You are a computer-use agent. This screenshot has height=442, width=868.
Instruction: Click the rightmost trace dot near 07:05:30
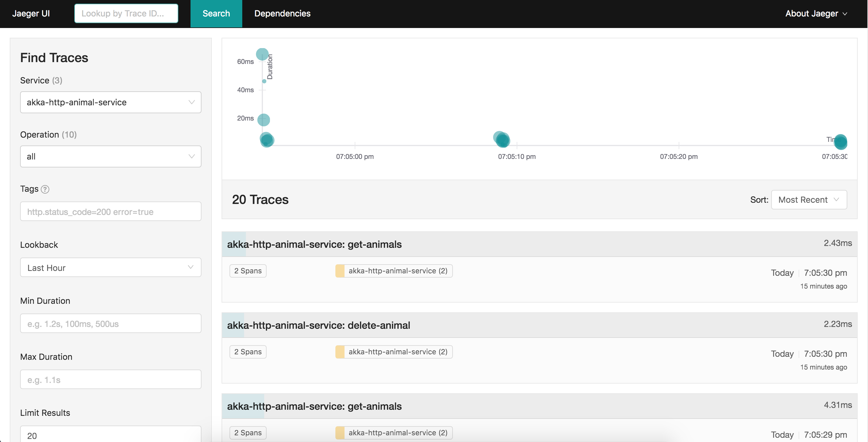[x=840, y=142]
